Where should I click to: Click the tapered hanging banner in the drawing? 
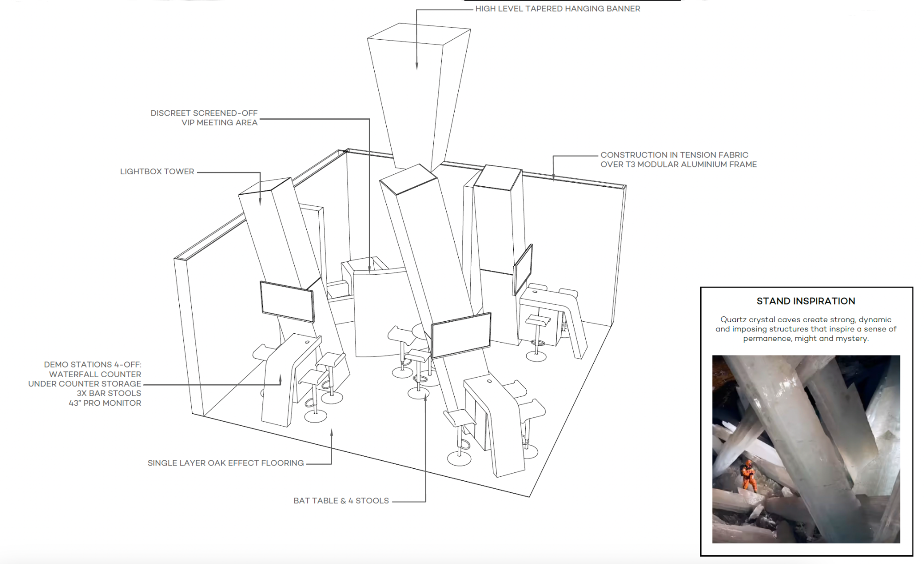[x=418, y=97]
